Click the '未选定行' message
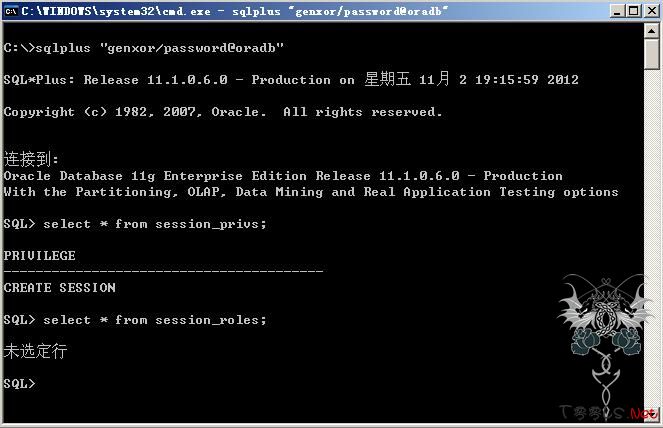 coord(36,351)
